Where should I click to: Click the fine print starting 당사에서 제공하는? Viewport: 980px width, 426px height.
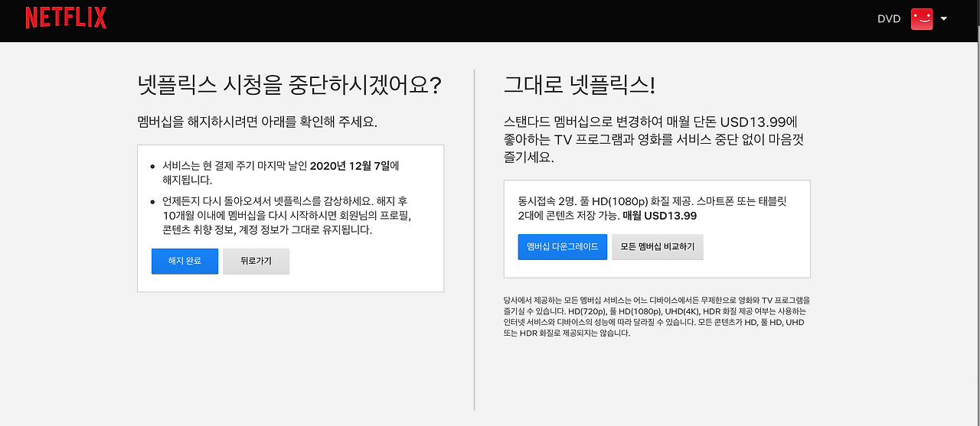[656, 317]
